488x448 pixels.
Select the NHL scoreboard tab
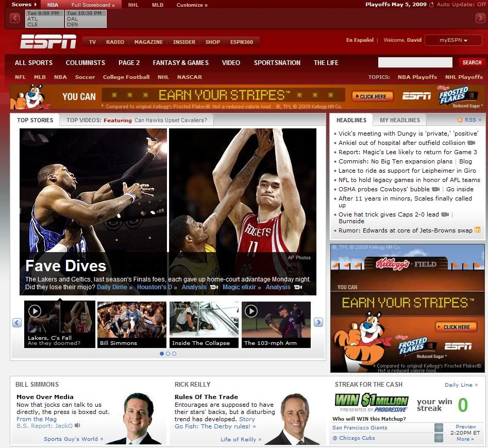coord(133,5)
